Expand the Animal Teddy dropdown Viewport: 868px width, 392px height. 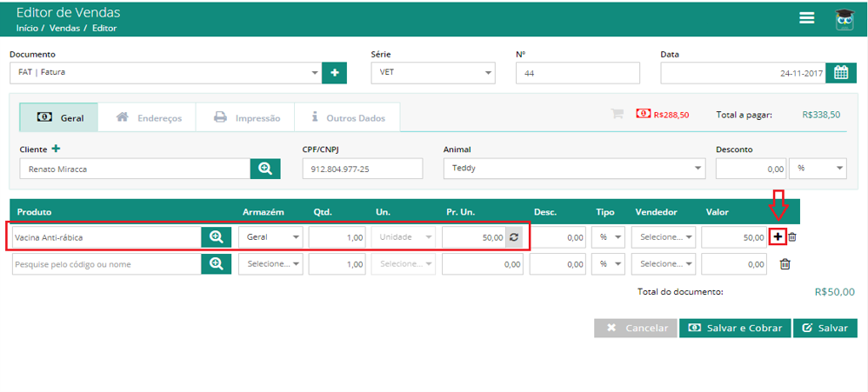[x=575, y=169]
